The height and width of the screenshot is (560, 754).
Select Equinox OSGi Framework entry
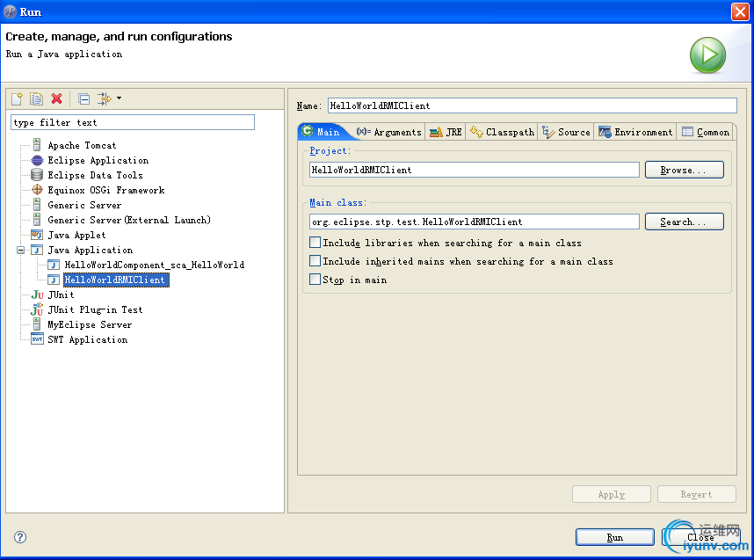tap(105, 190)
